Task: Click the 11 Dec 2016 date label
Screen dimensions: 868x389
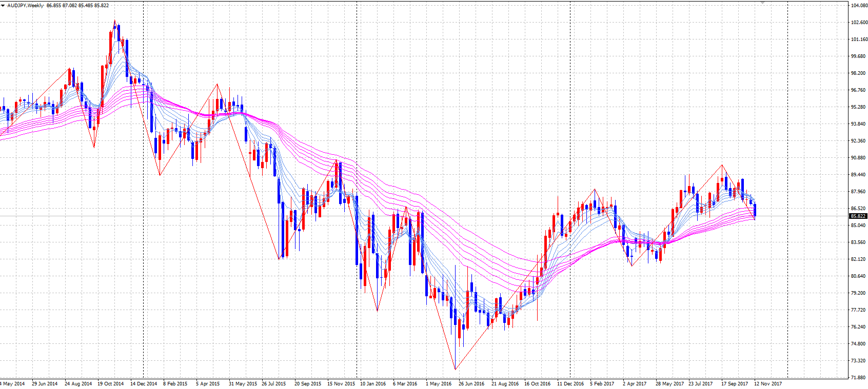Action: 570,384
